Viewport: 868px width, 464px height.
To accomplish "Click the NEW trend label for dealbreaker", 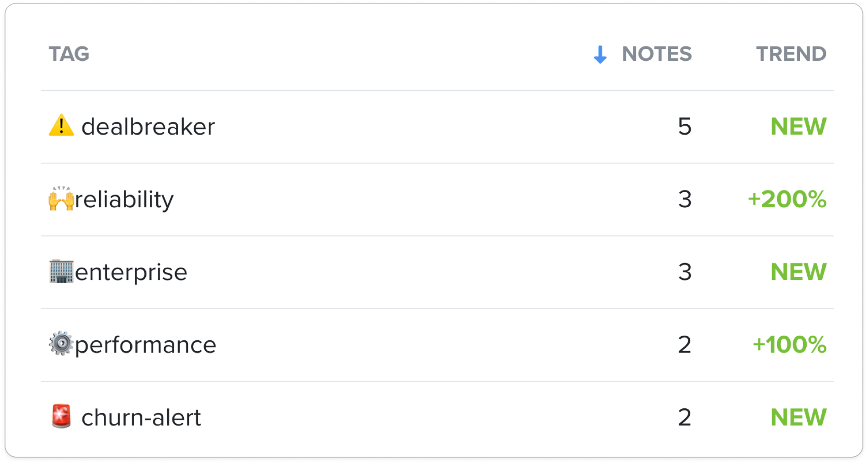I will [x=799, y=127].
